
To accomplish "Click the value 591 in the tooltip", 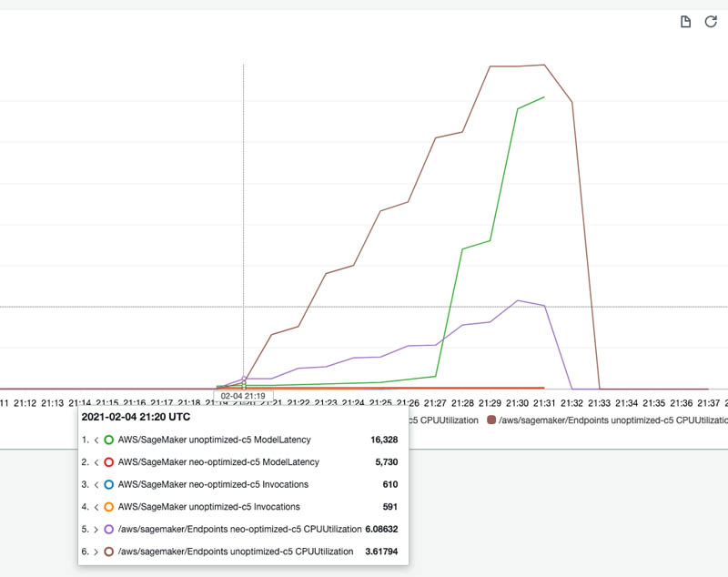I will tap(390, 506).
